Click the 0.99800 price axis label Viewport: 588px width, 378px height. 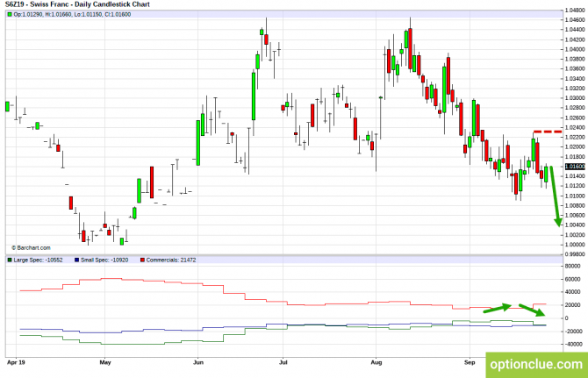tap(575, 254)
